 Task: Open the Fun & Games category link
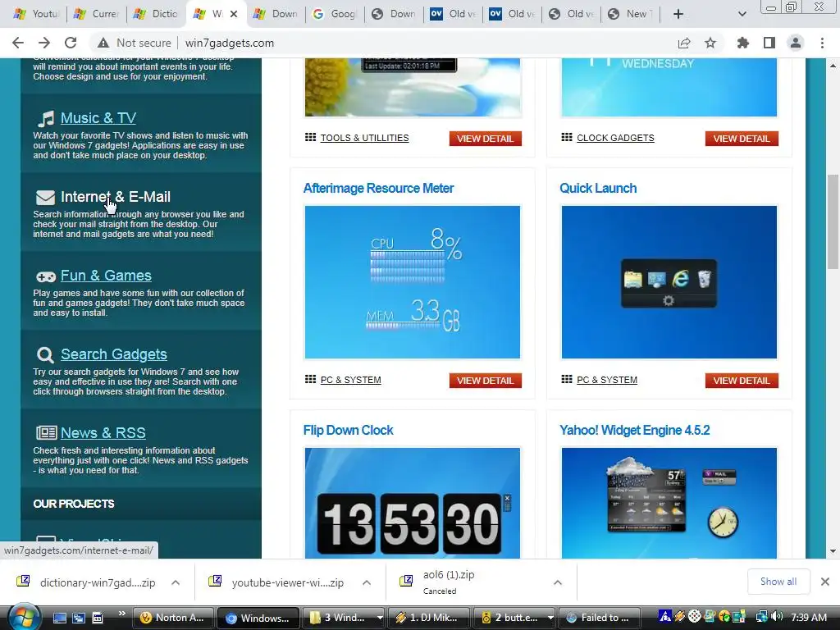click(106, 276)
